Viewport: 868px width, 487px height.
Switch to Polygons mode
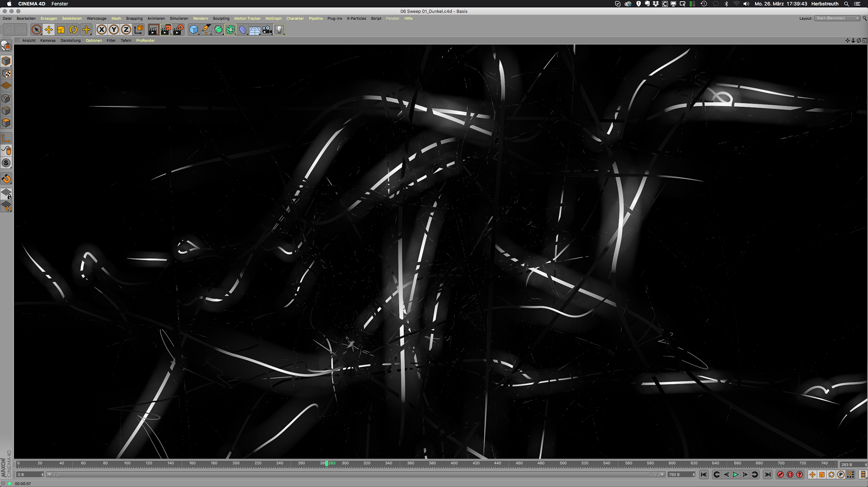(x=6, y=123)
